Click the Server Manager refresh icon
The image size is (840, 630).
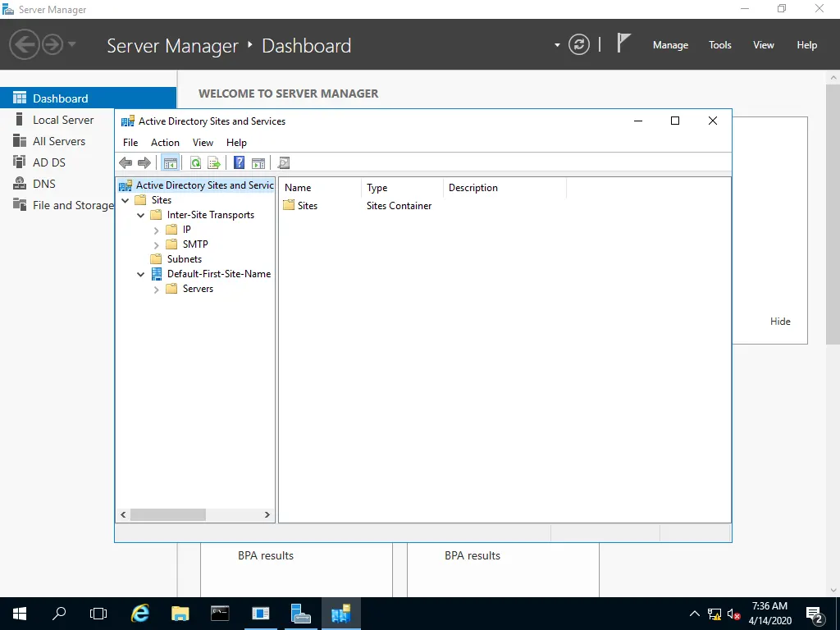(x=579, y=44)
